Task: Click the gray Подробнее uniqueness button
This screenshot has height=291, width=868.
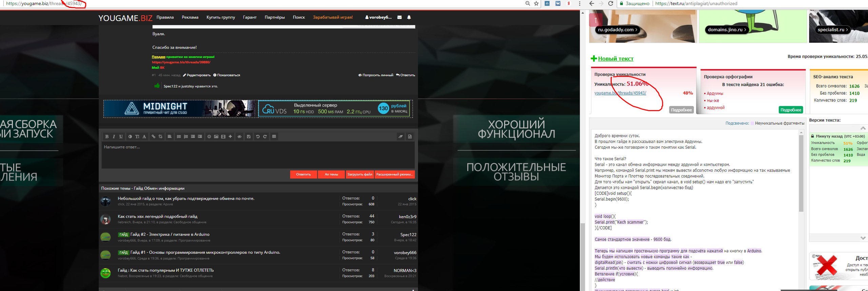Action: click(x=681, y=110)
